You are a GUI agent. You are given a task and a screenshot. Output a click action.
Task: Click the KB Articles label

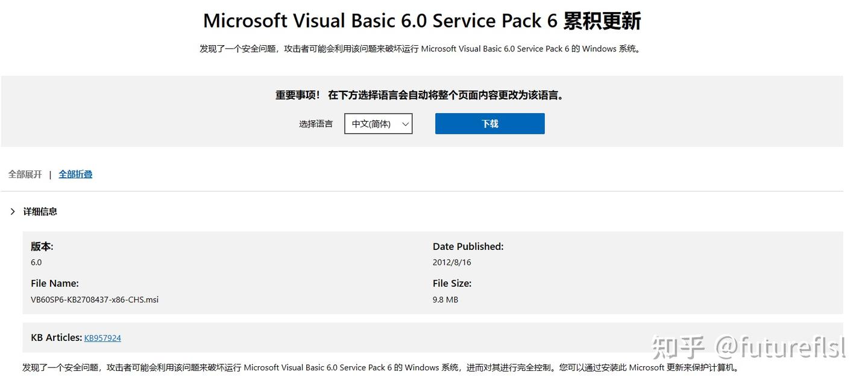coord(56,338)
